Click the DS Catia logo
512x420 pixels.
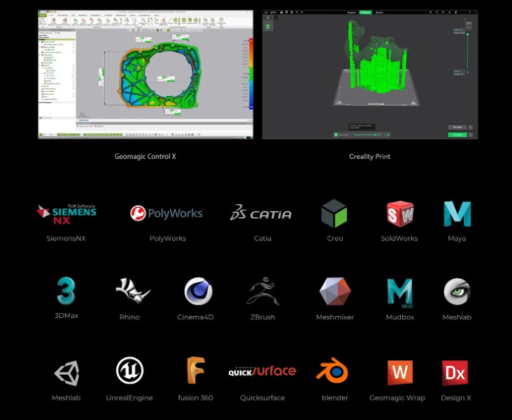pyautogui.click(x=260, y=213)
